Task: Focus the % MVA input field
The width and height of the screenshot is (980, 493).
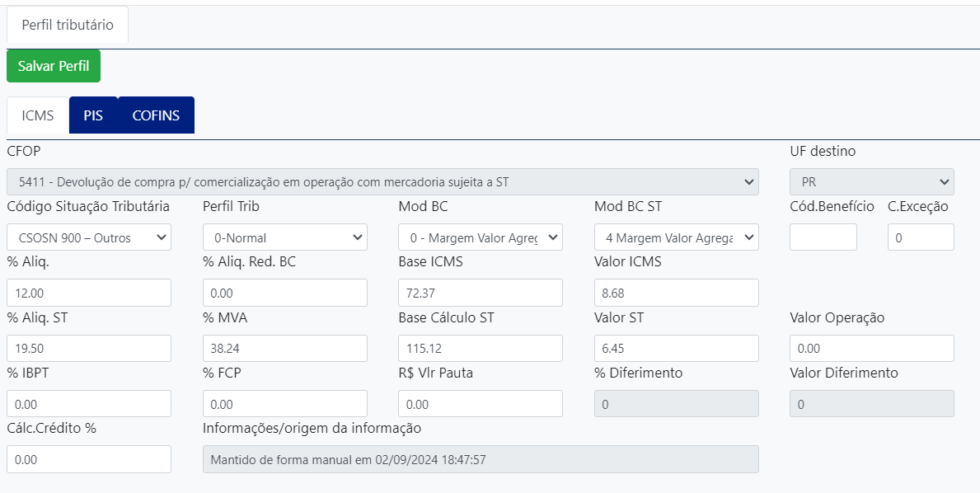Action: tap(284, 349)
